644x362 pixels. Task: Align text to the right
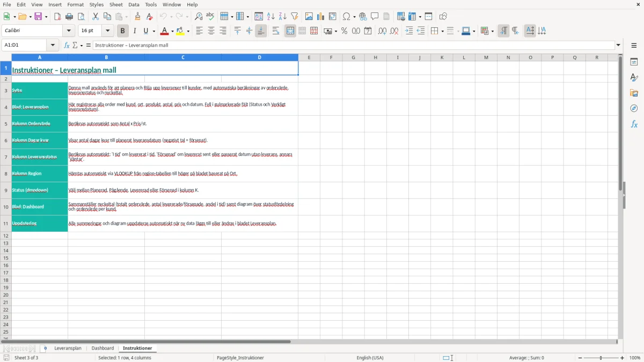(x=223, y=31)
